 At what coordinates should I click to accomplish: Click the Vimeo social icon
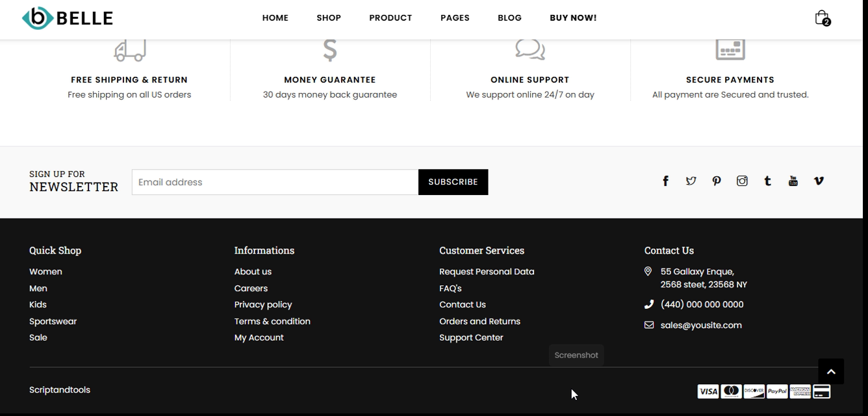pyautogui.click(x=819, y=181)
